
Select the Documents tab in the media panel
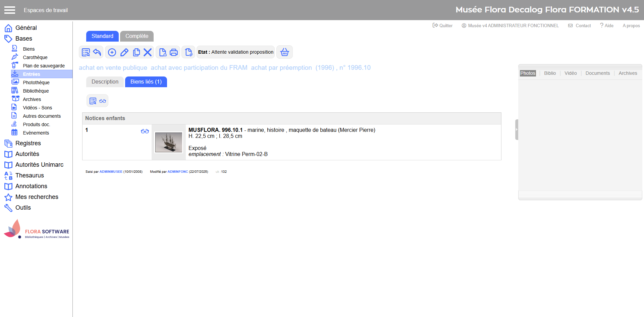pyautogui.click(x=597, y=73)
